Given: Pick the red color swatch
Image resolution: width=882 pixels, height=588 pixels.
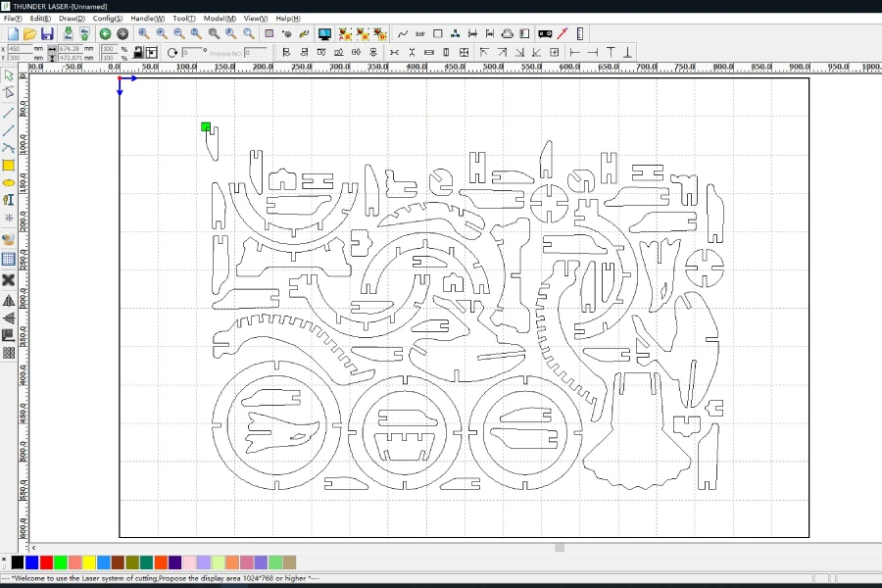Looking at the screenshot, I should pyautogui.click(x=47, y=563).
